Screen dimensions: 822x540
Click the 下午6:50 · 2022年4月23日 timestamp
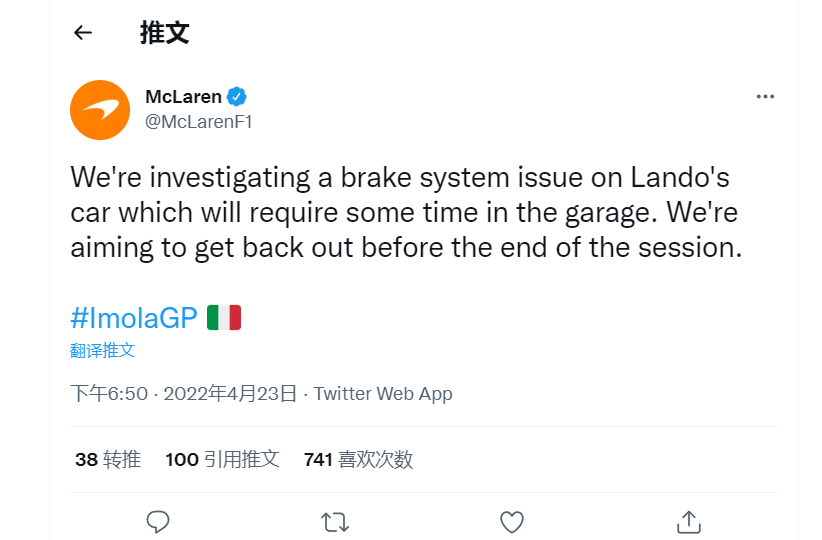tap(184, 393)
